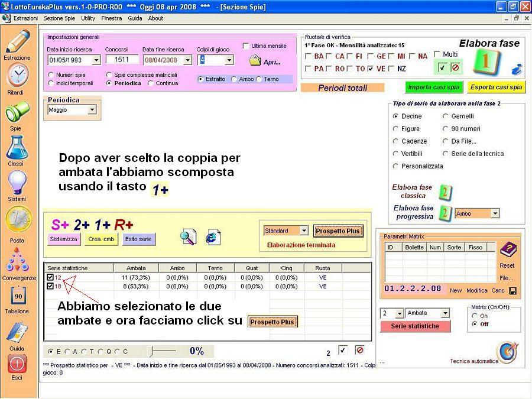This screenshot has width=532, height=399.
Task: Click the Esito serie button
Action: (138, 239)
